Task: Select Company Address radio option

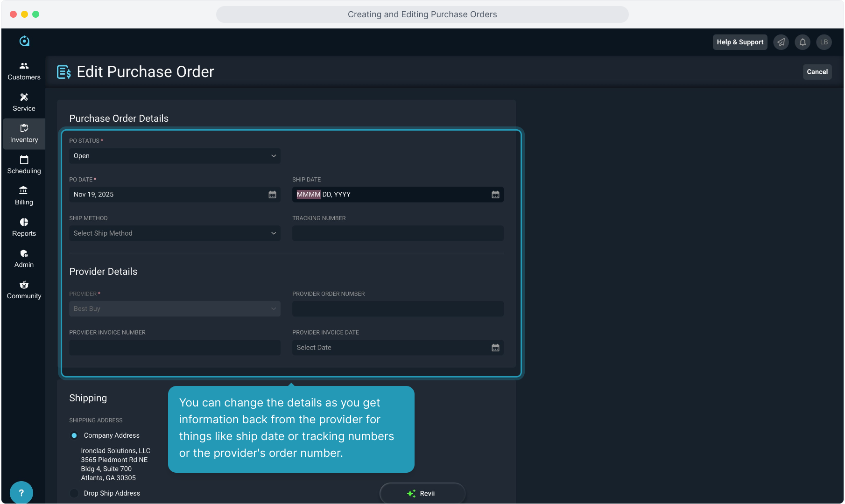Action: (74, 435)
